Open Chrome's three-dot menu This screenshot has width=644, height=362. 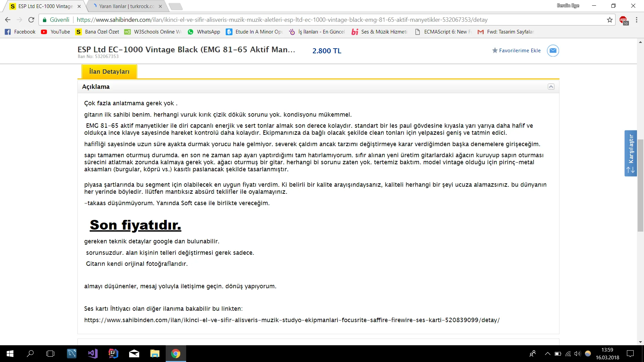point(637,20)
